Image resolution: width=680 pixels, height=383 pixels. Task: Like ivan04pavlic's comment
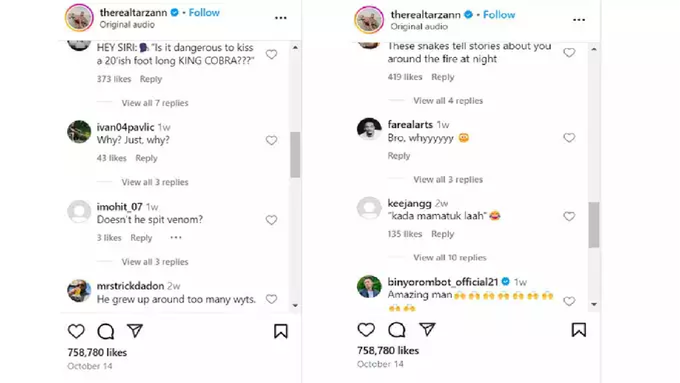tap(271, 140)
